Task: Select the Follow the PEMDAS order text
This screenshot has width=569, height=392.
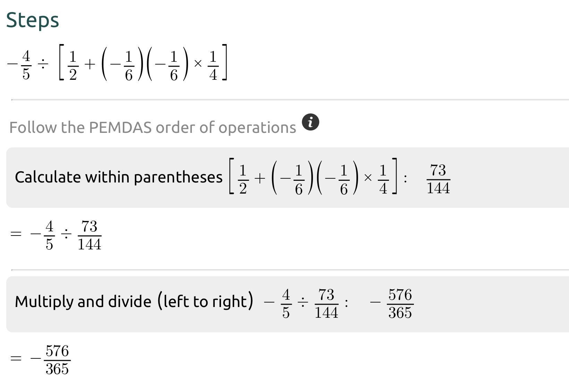Action: point(153,127)
